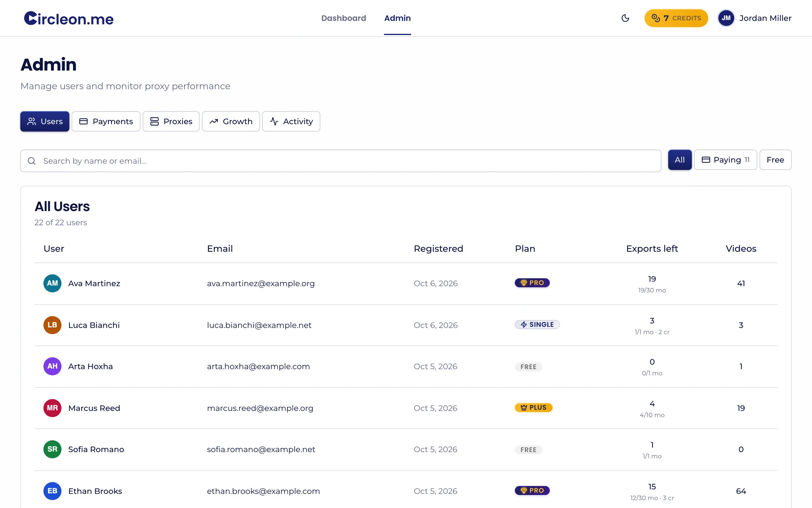Click the Circleon.me logo
This screenshot has width=812, height=508.
pos(69,18)
